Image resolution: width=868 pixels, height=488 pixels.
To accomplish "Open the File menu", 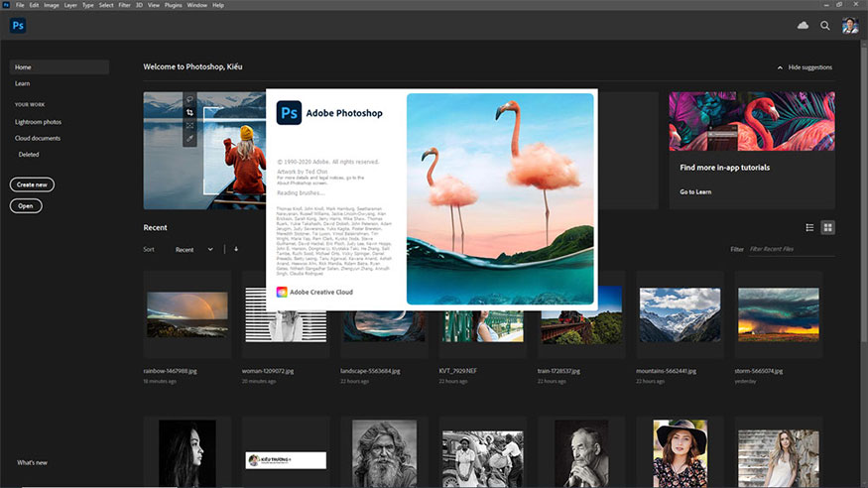I will [x=20, y=5].
